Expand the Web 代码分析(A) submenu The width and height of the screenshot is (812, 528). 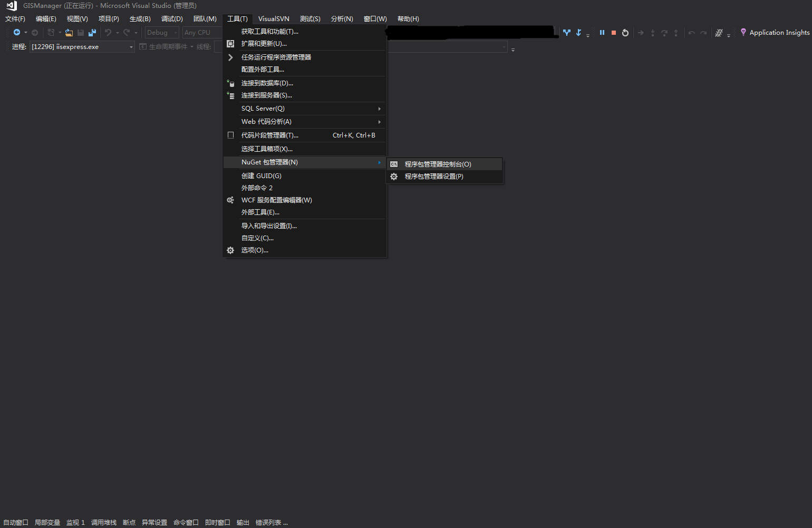[305, 122]
